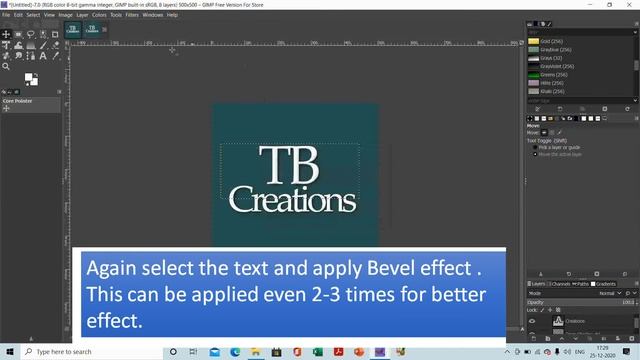Select the Text tool
The image size is (640, 360).
tap(43, 56)
